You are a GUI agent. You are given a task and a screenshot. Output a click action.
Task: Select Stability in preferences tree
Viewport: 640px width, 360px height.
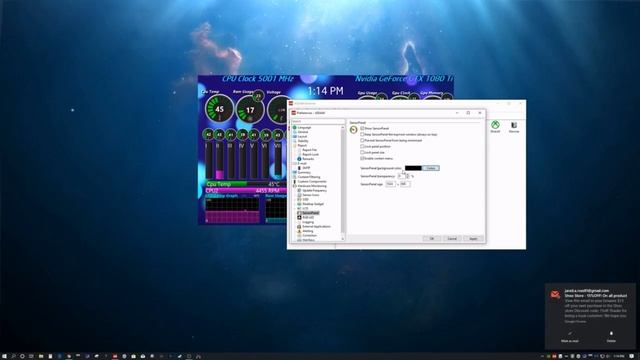click(x=303, y=141)
